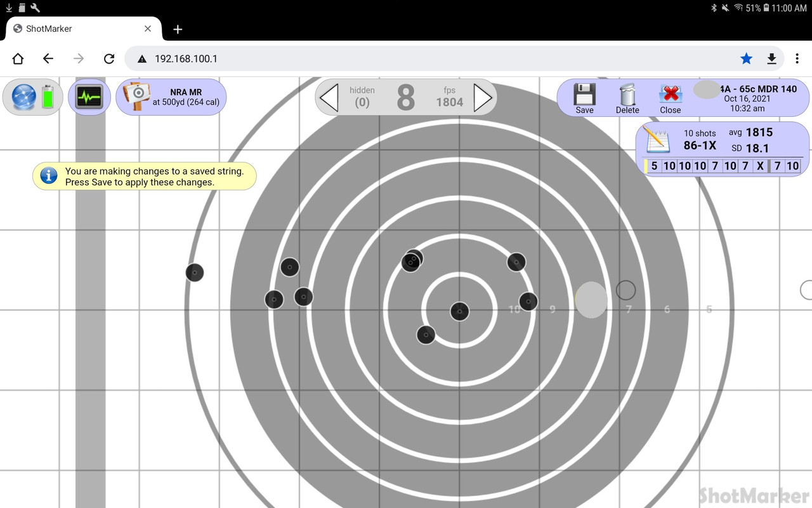Click the browser back arrow
The height and width of the screenshot is (508, 812).
coord(48,58)
